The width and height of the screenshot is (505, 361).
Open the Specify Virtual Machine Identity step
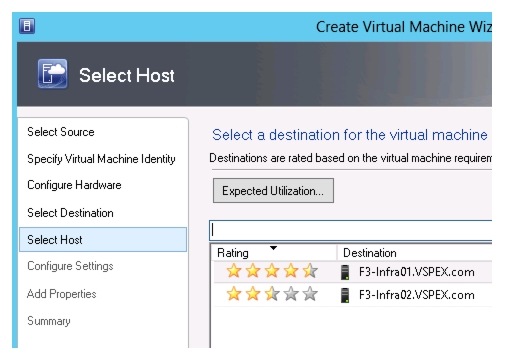click(101, 159)
